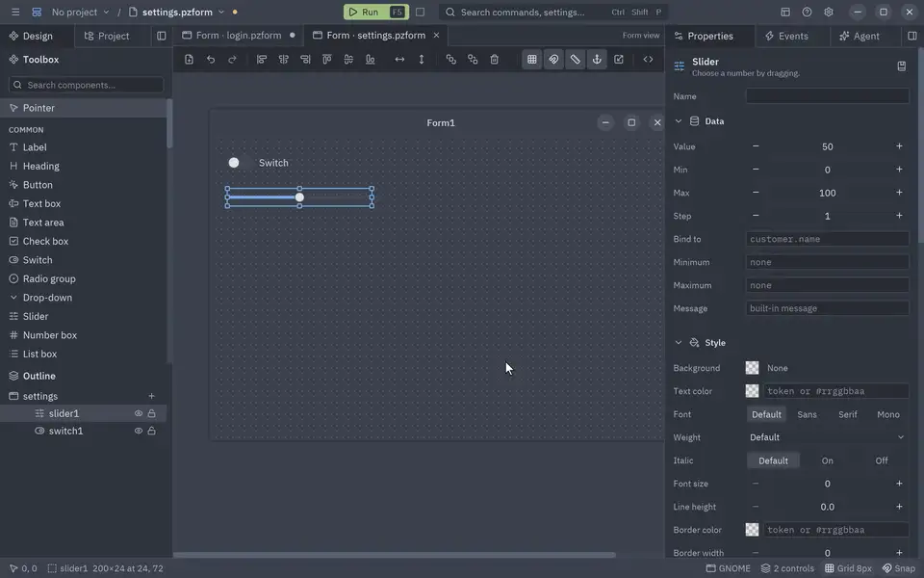This screenshot has width=924, height=578.
Task: Click the slider thumb on the form canvas
Action: tap(299, 197)
